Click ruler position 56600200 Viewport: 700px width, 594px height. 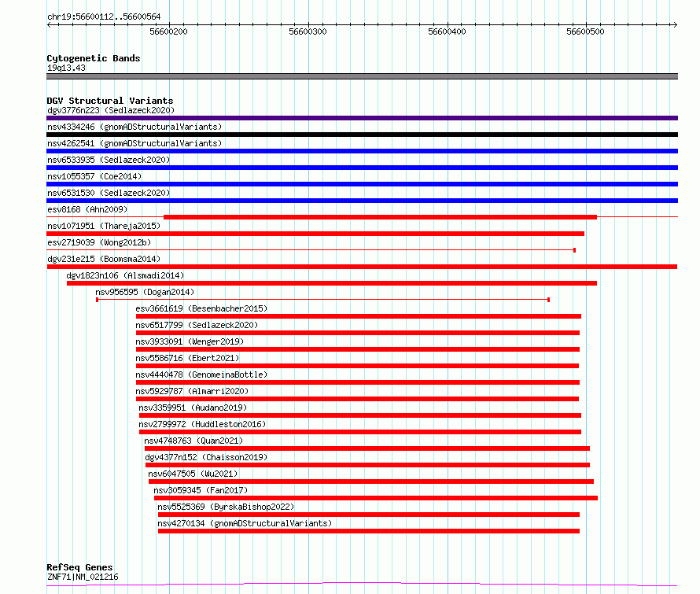[169, 31]
